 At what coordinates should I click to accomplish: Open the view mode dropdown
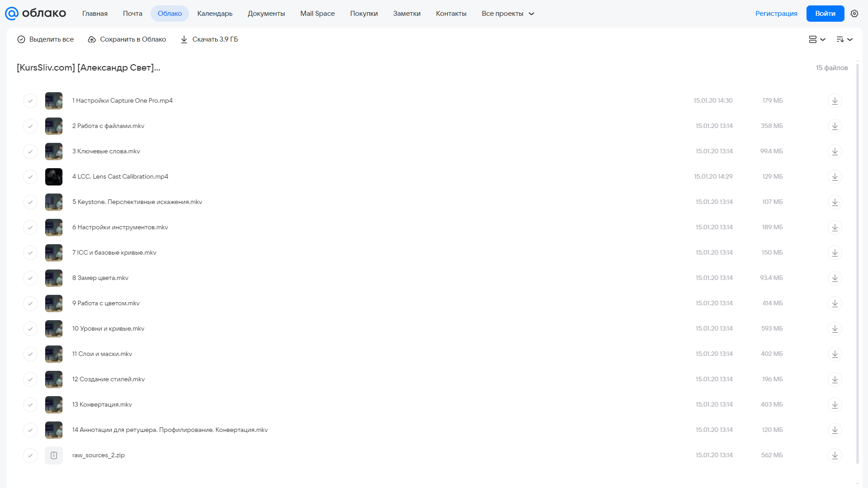817,39
